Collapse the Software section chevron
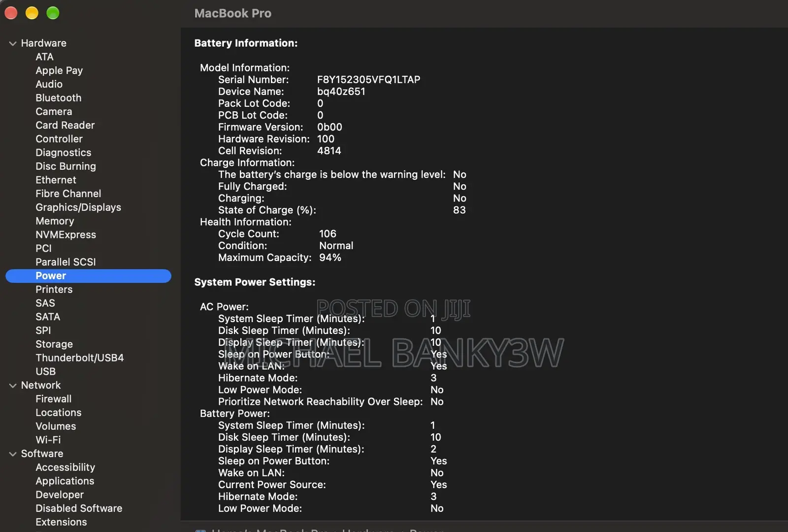The image size is (788, 532). tap(13, 454)
